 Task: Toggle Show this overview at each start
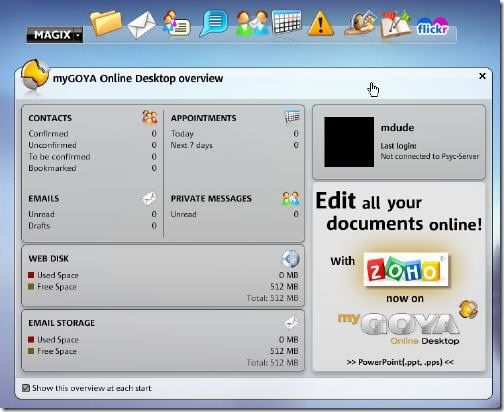26,388
